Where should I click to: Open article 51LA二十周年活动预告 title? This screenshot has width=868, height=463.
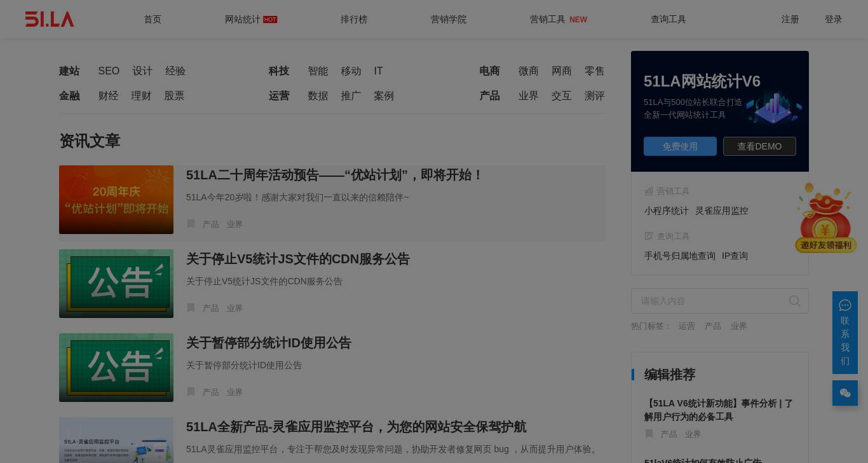(x=335, y=175)
